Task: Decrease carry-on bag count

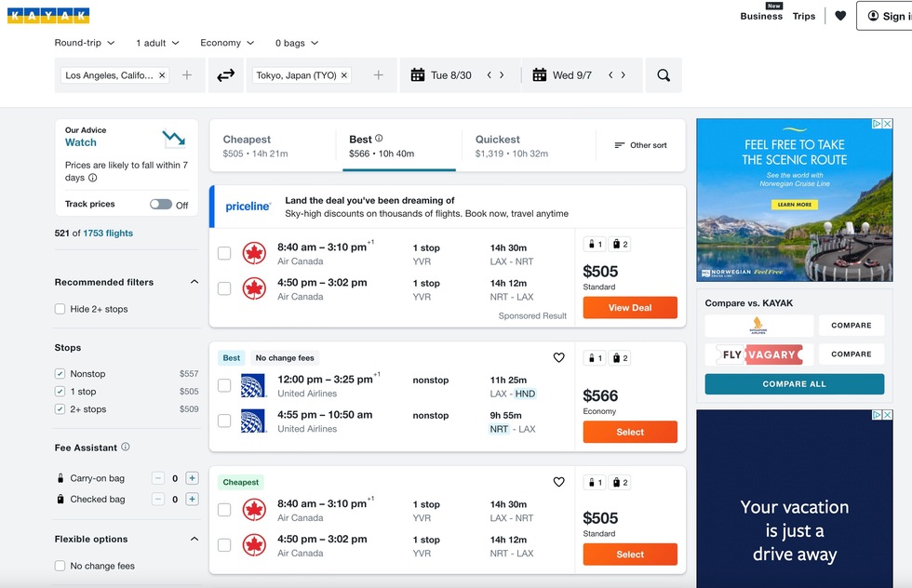Action: (x=157, y=478)
